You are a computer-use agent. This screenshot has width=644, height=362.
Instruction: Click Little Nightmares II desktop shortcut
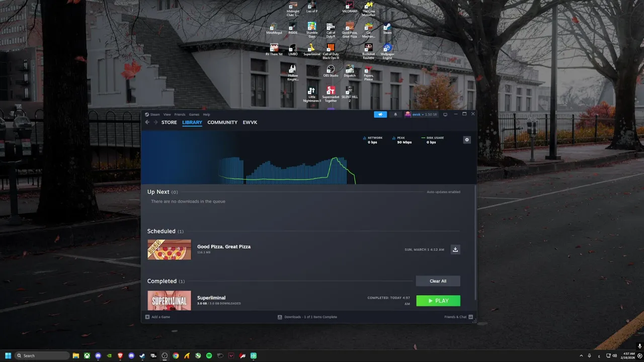click(x=312, y=95)
